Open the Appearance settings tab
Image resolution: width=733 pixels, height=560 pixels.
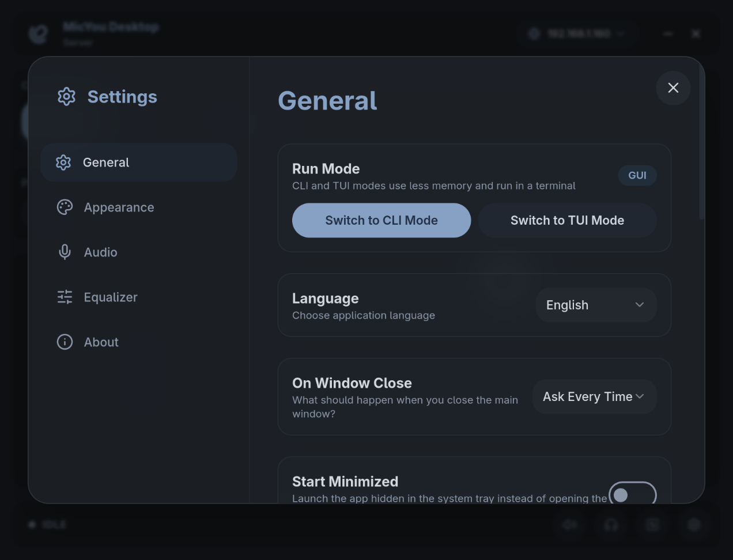pyautogui.click(x=139, y=207)
